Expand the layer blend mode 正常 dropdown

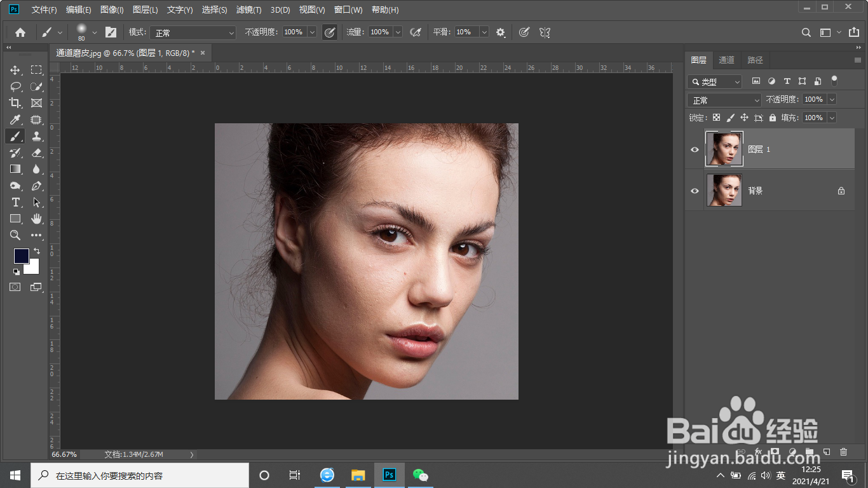coord(724,100)
